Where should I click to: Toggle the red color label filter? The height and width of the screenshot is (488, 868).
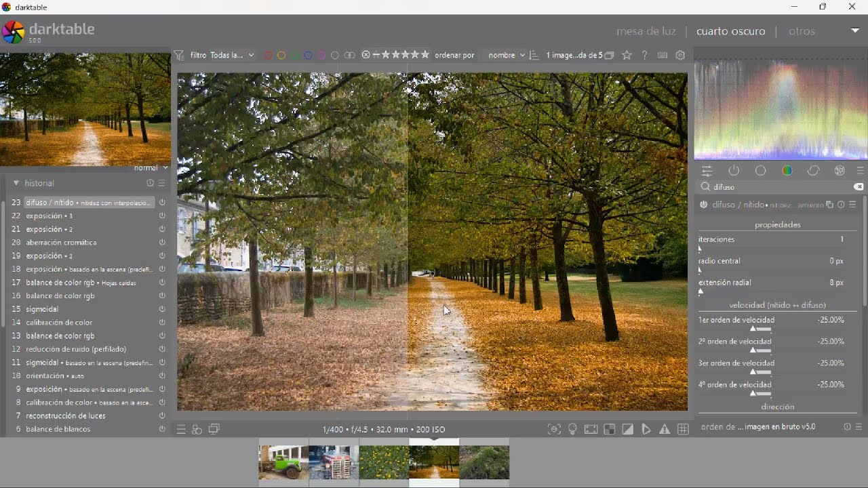[x=269, y=56]
